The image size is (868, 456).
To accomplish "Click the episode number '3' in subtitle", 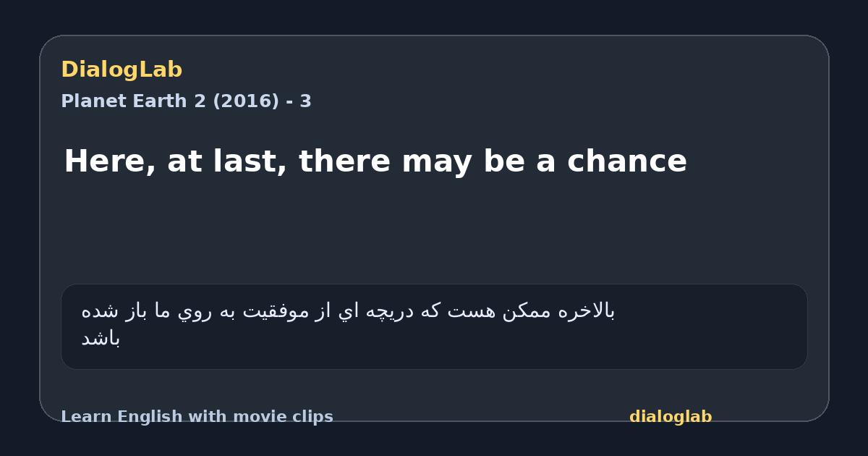I will point(306,101).
